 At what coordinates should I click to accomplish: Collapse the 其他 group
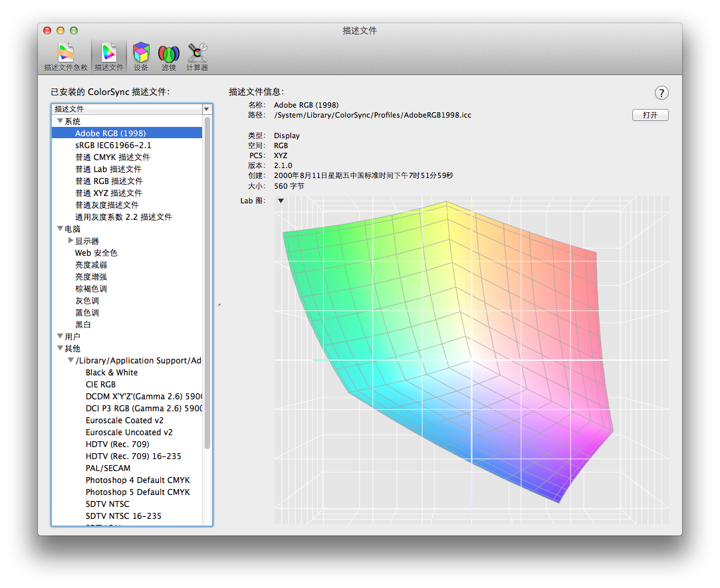(60, 349)
